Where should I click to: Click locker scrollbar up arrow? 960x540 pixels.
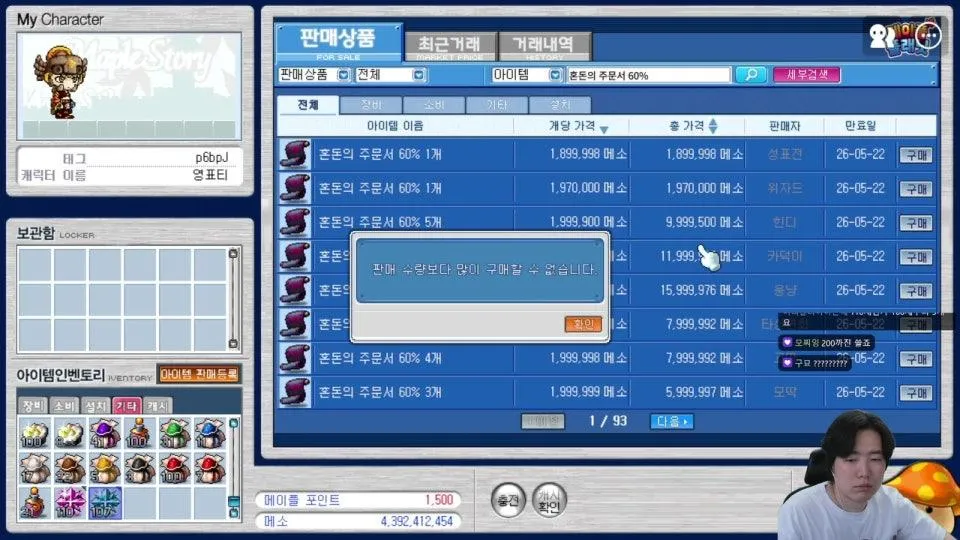[x=233, y=253]
